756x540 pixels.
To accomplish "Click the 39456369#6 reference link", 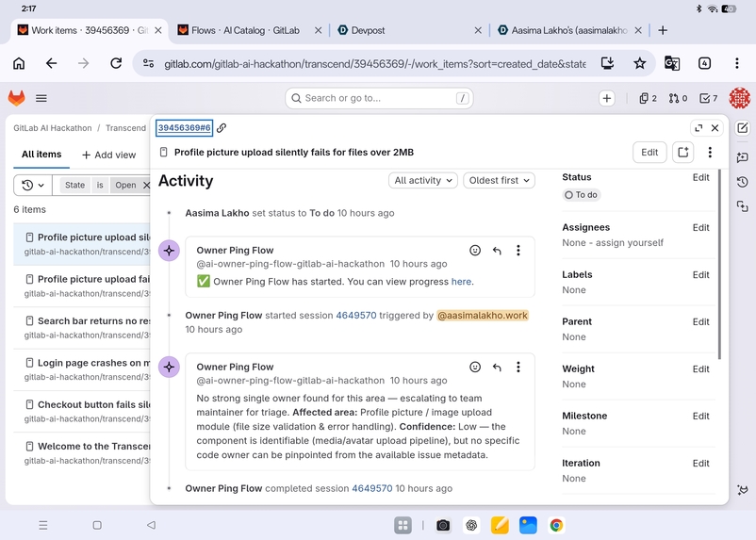I will coord(184,128).
